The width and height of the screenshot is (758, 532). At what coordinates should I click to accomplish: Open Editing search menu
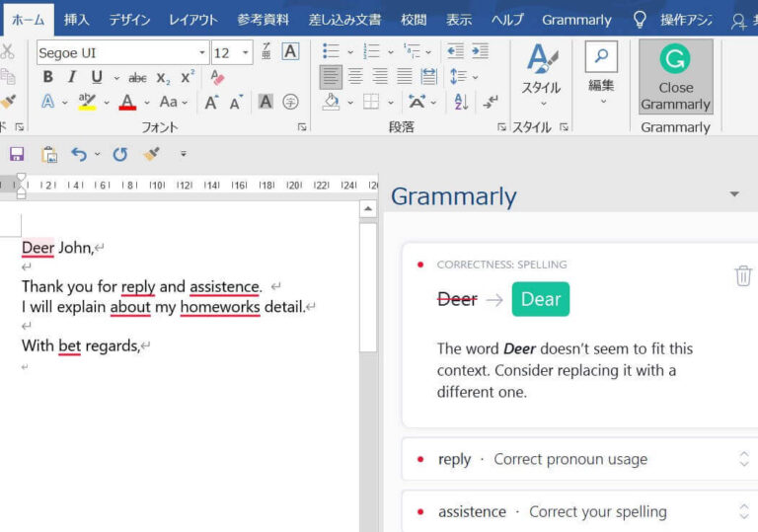pyautogui.click(x=601, y=73)
